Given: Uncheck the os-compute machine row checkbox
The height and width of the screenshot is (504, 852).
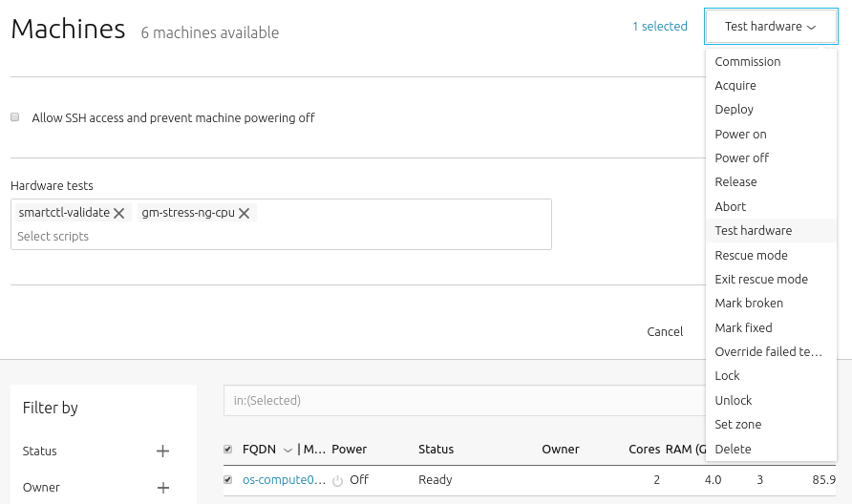Looking at the screenshot, I should (x=227, y=480).
